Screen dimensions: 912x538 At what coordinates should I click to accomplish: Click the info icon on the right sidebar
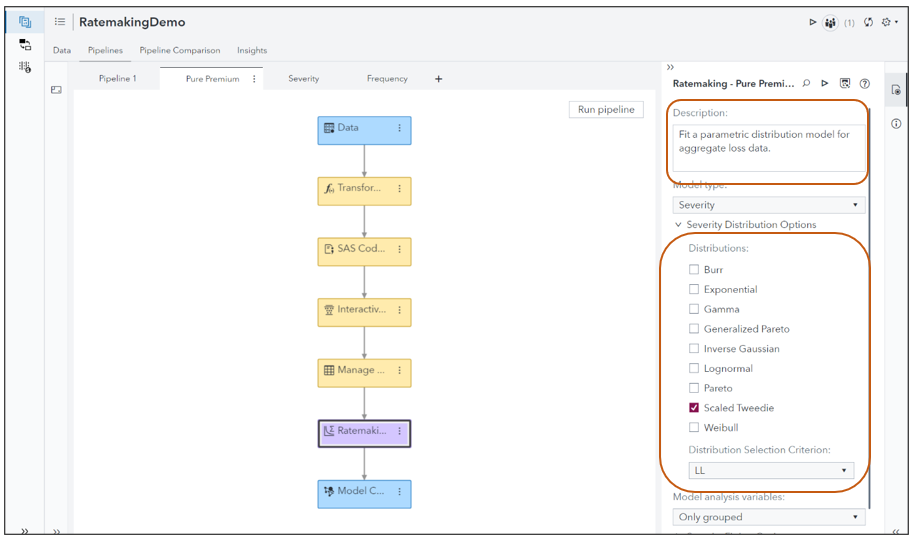point(896,123)
